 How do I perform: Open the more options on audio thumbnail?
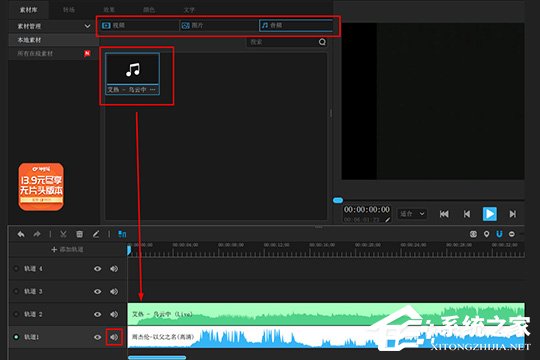tap(153, 90)
